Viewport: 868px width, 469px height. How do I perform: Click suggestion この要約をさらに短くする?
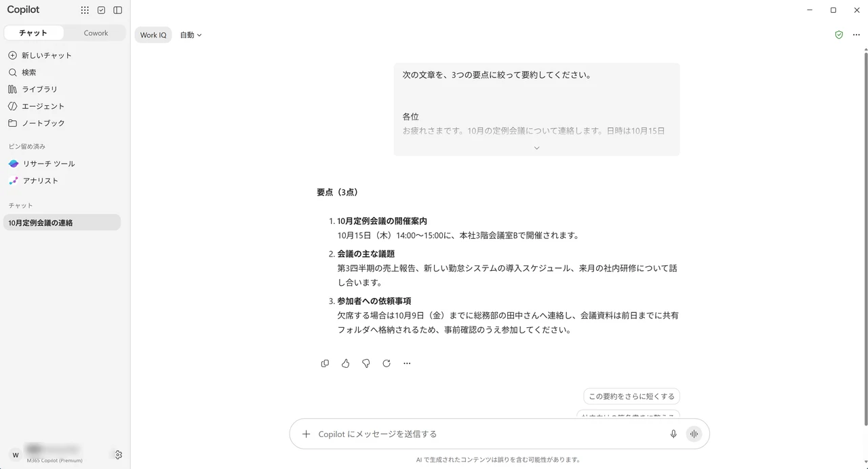click(631, 396)
